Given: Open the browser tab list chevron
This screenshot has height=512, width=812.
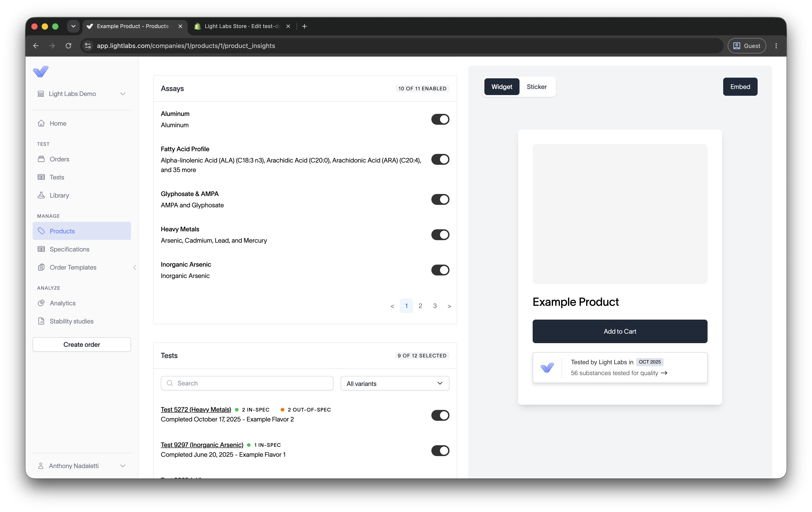Looking at the screenshot, I should [73, 26].
